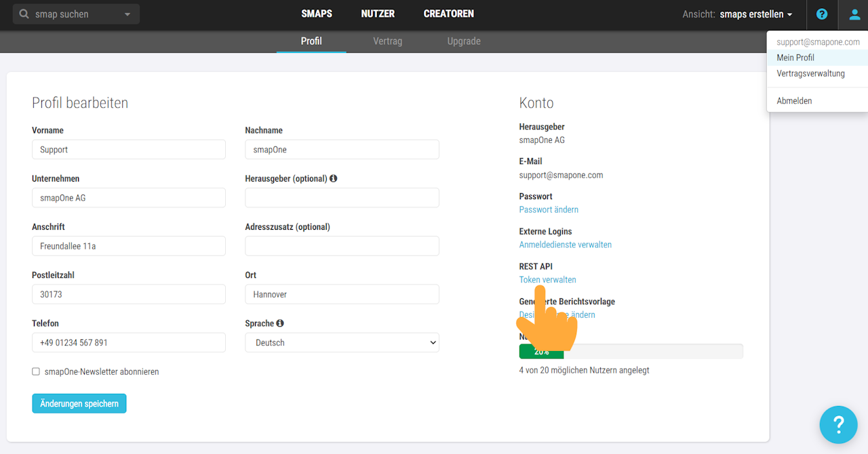Open Vertragsverwaltung in the user menu
868x454 pixels.
click(810, 74)
